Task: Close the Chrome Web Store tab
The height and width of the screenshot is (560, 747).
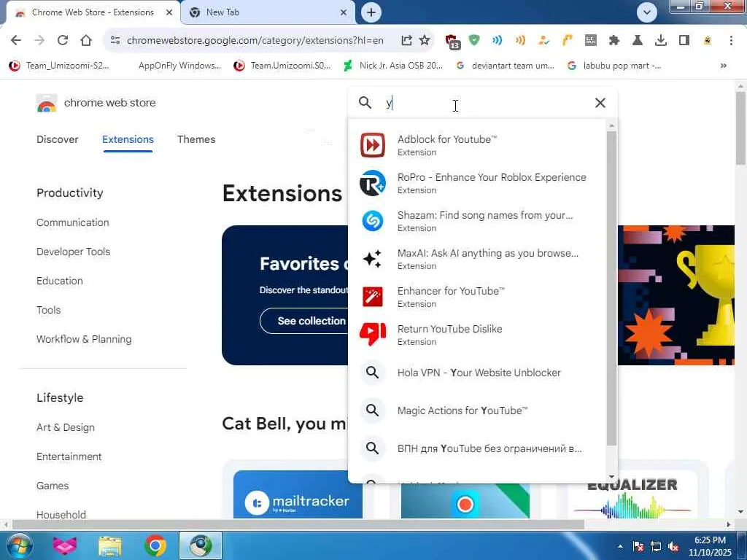Action: click(x=169, y=12)
